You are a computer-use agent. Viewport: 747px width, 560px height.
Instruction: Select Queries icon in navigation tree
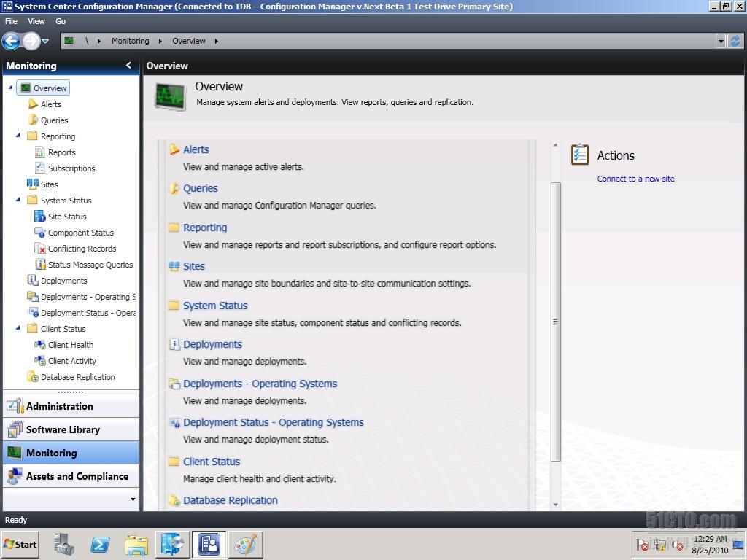(32, 120)
